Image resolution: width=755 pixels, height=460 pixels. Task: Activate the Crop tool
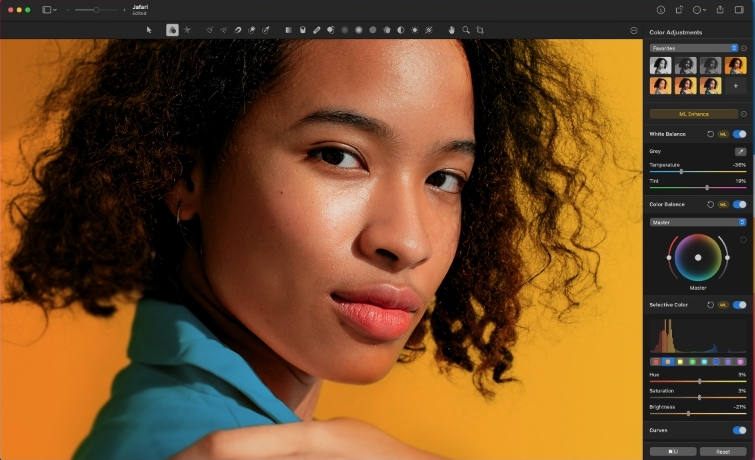(480, 30)
